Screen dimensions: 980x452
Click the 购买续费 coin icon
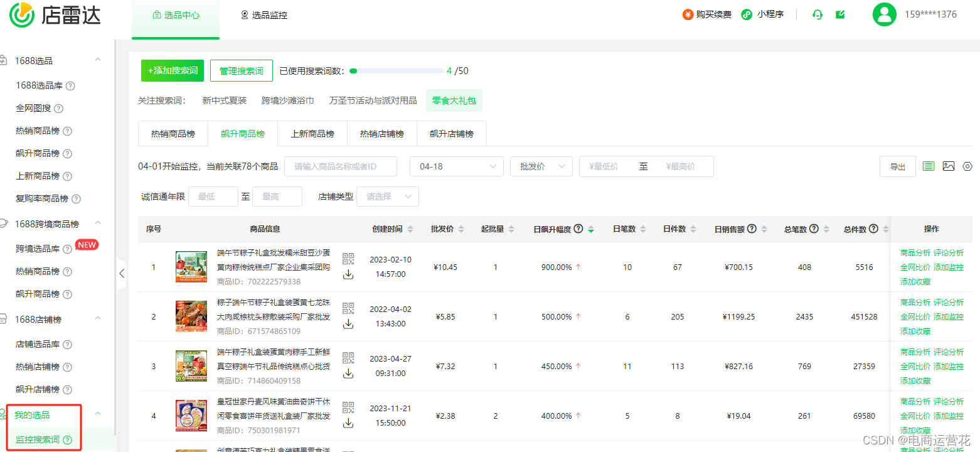point(688,14)
